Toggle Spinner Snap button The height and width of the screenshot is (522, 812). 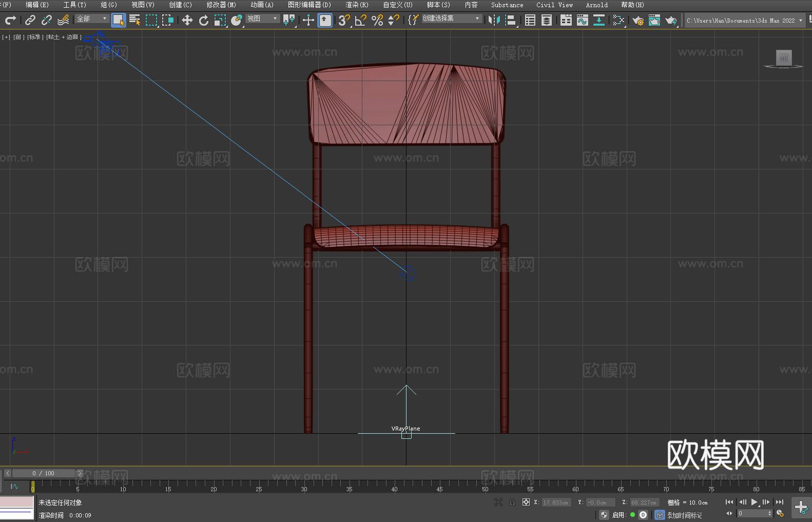pos(394,20)
